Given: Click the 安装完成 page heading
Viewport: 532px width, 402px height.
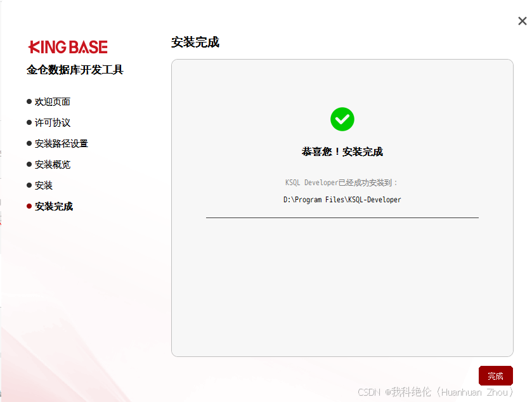Looking at the screenshot, I should tap(195, 42).
